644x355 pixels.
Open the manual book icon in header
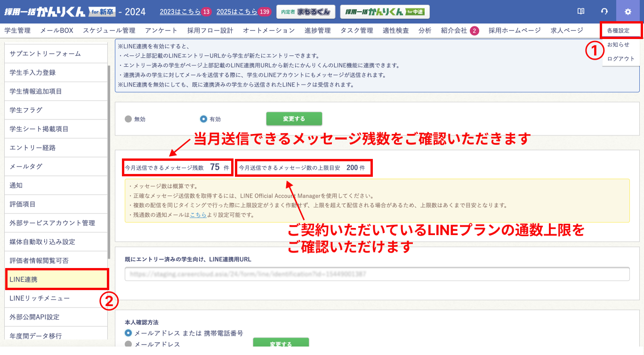(581, 12)
